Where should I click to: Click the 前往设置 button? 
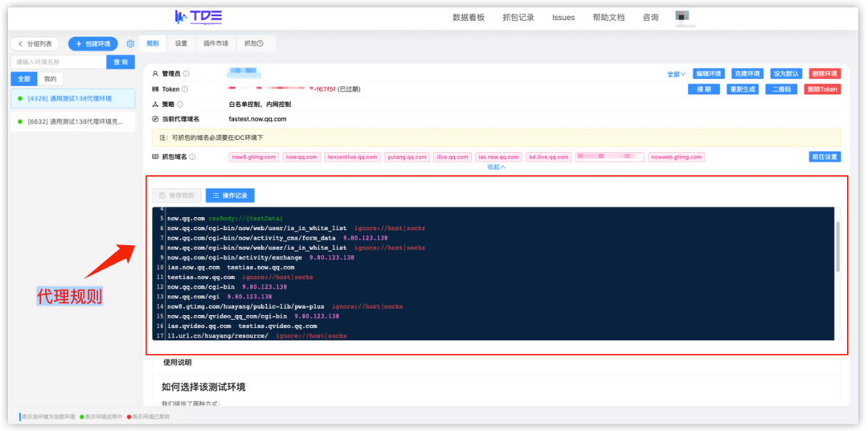click(x=825, y=157)
